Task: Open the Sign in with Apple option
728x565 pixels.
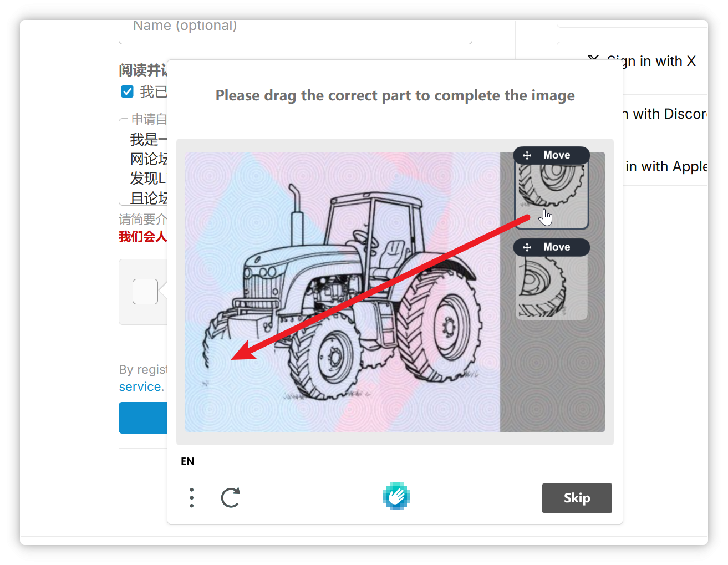Action: (x=665, y=166)
